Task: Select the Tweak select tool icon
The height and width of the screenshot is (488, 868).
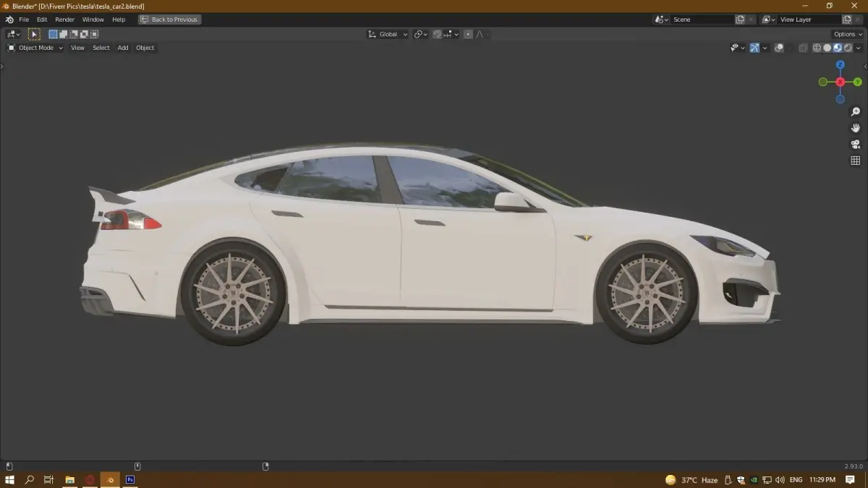Action: point(34,34)
